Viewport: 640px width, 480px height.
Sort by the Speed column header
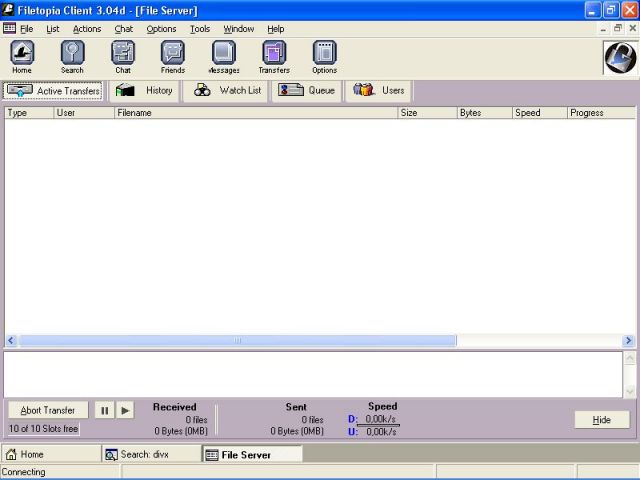pos(540,113)
